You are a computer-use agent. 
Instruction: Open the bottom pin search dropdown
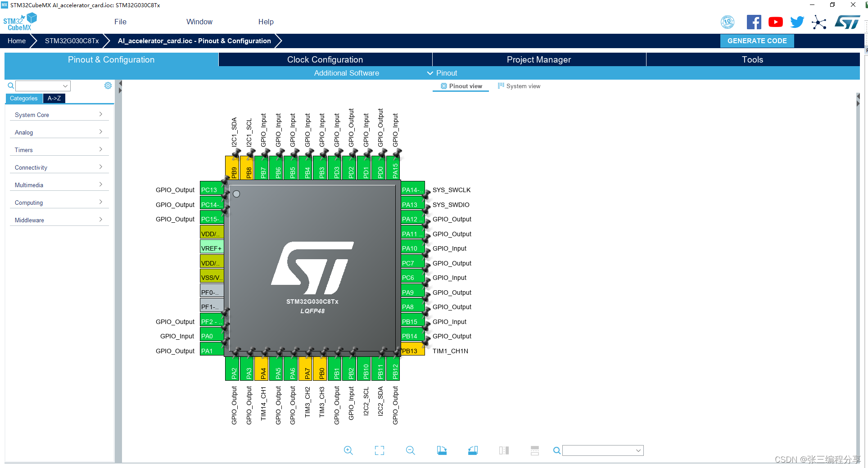pos(638,450)
